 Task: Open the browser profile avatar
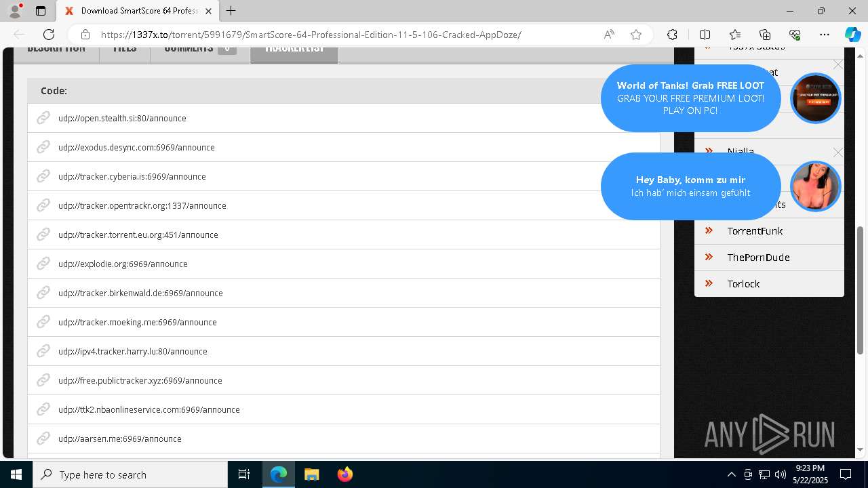point(15,11)
